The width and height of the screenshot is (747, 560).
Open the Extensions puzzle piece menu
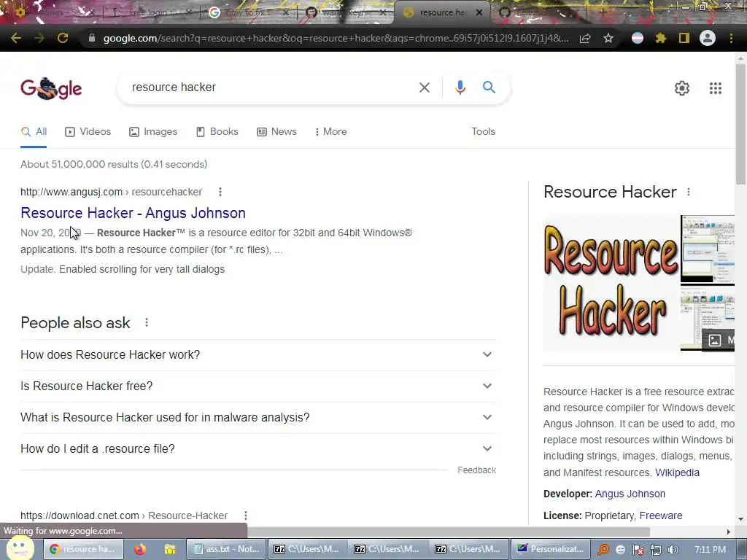(x=661, y=38)
